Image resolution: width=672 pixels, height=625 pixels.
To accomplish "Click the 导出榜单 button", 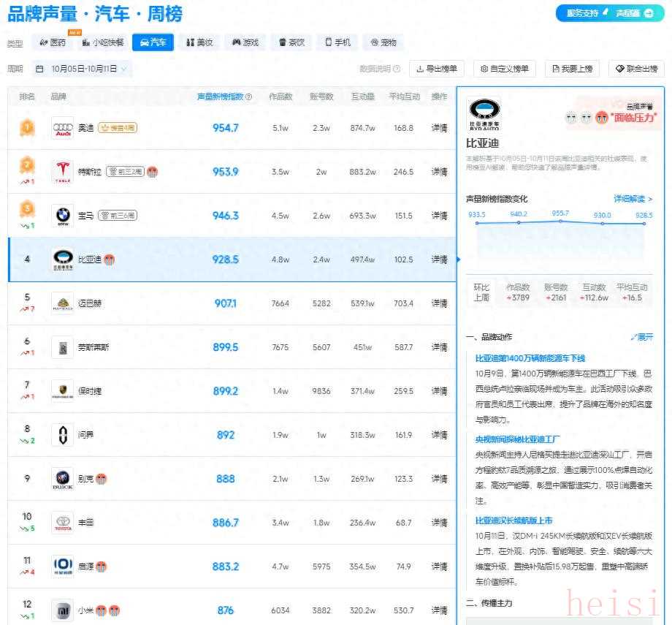I will pos(436,69).
